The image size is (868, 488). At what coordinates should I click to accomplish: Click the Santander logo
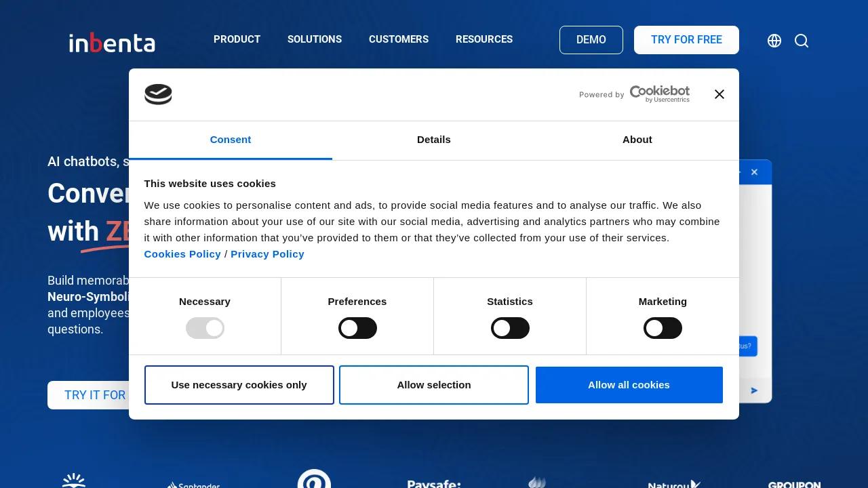click(x=193, y=485)
